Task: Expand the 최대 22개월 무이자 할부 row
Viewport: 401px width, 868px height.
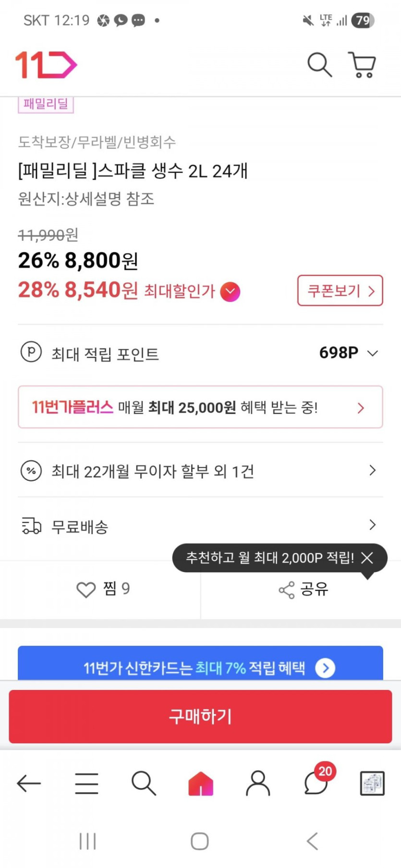Action: pos(200,471)
